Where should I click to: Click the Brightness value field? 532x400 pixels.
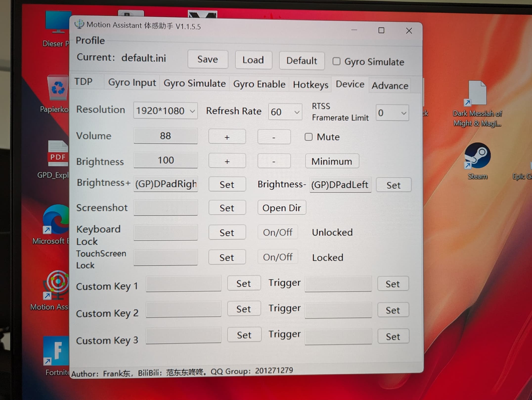click(x=166, y=160)
